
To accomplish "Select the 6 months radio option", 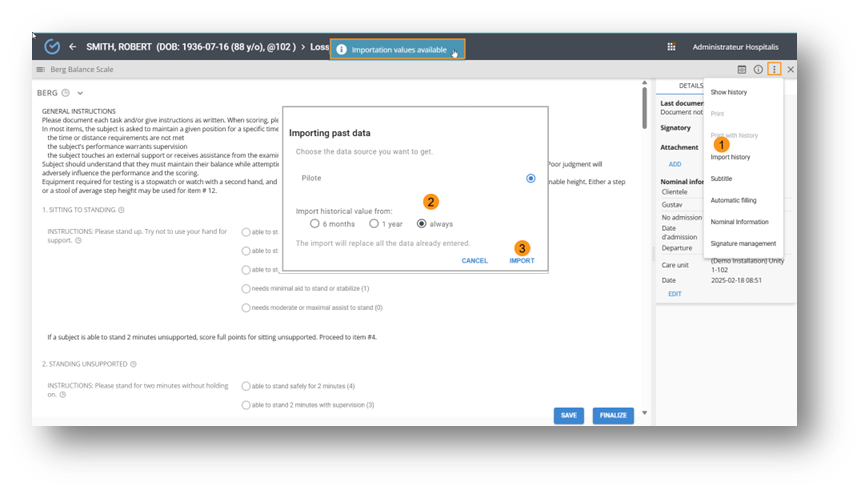I will 314,224.
